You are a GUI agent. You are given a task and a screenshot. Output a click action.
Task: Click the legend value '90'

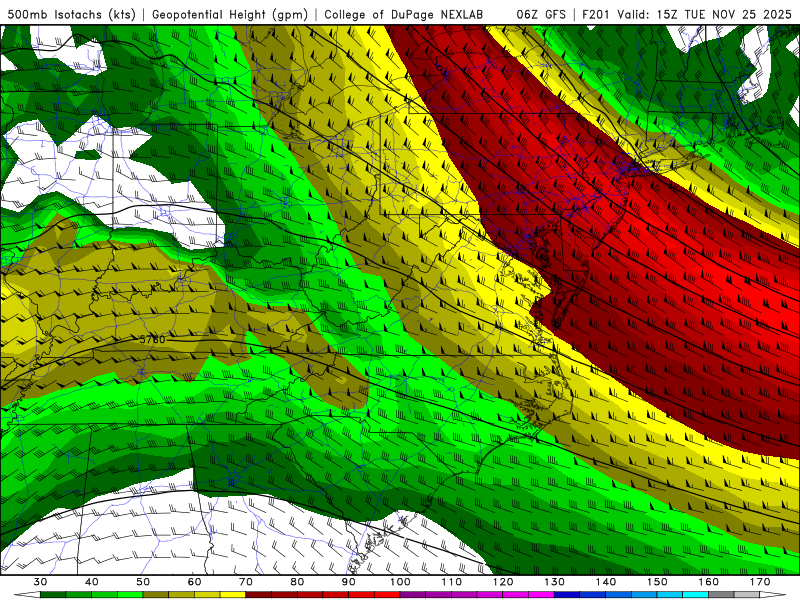point(348,582)
